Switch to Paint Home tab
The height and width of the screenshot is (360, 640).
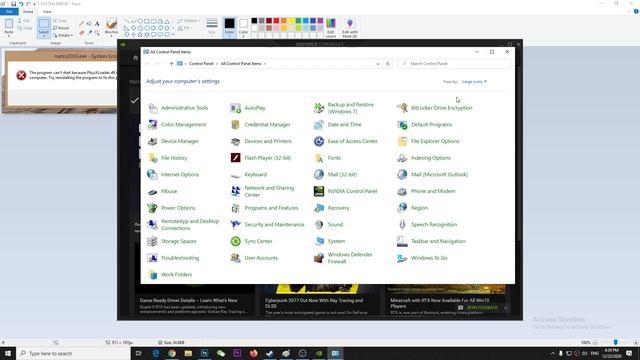coord(28,12)
